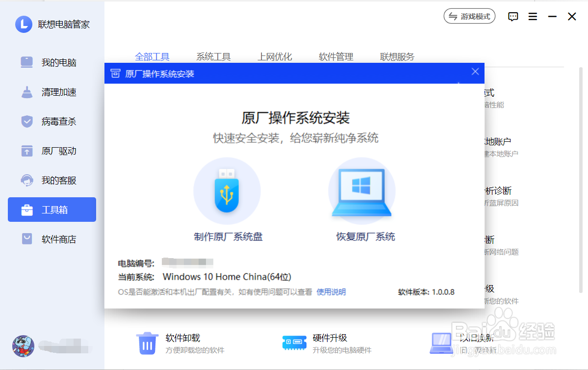Open 清理加速 in the sidebar
Image resolution: width=588 pixels, height=370 pixels.
pyautogui.click(x=52, y=92)
